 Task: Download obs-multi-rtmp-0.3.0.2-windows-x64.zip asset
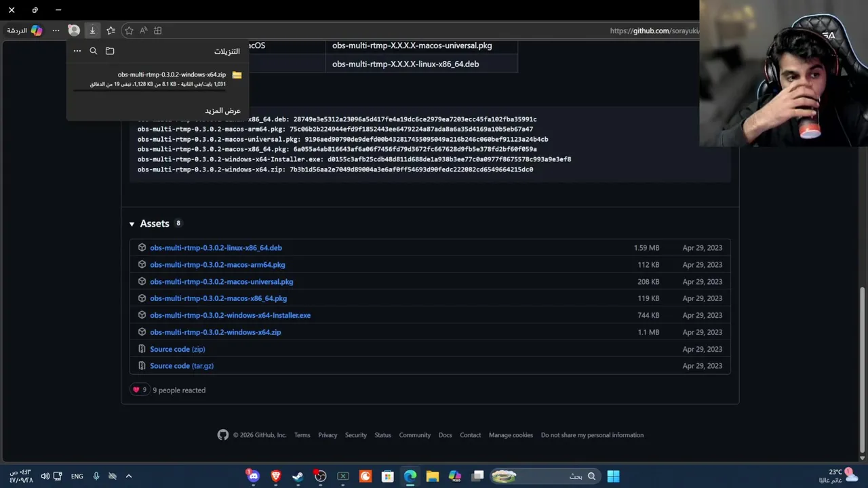216,332
